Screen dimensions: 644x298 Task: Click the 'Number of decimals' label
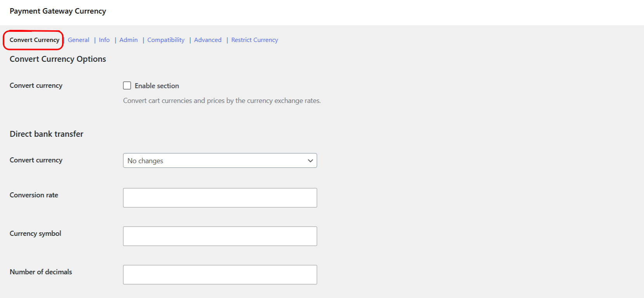click(x=41, y=272)
